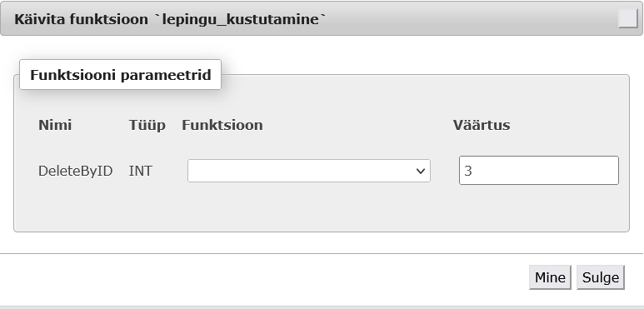Focus the Väärtus input containing 3

click(539, 170)
